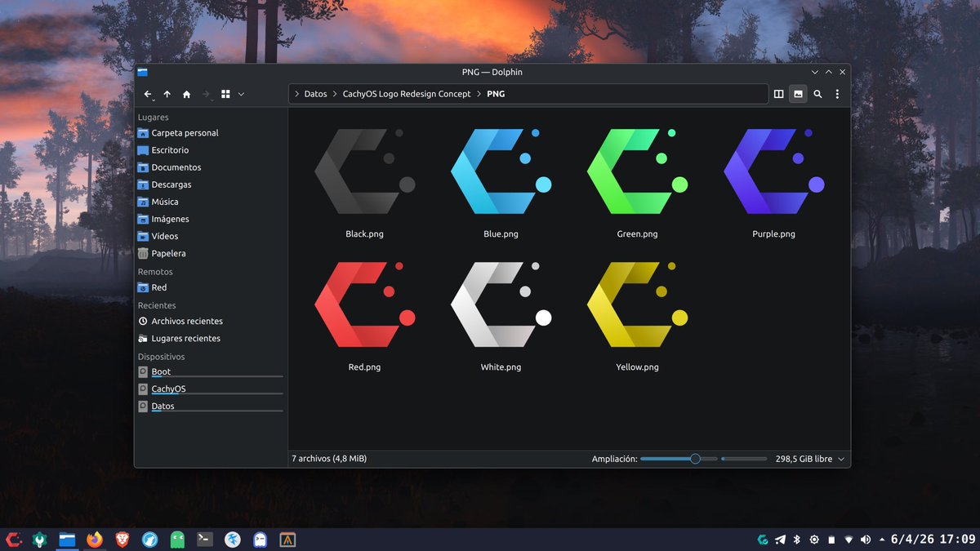The width and height of the screenshot is (980, 551).
Task: Open the blue bird taskbar app
Action: point(233,540)
